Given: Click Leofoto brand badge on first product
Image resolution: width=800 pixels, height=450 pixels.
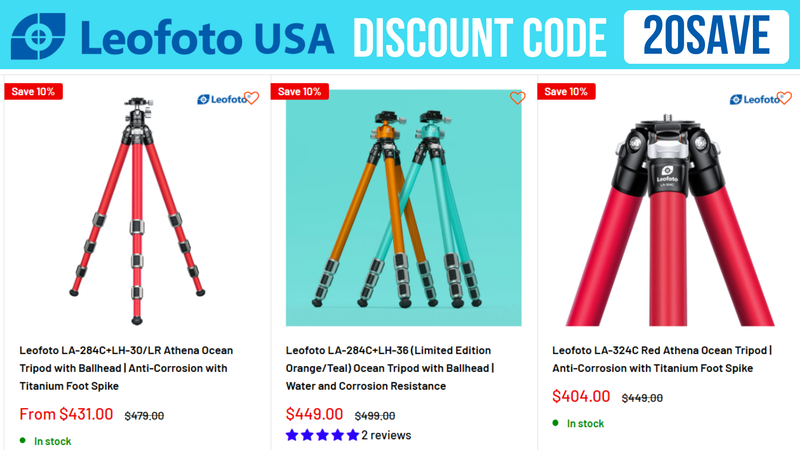Looking at the screenshot, I should (221, 99).
